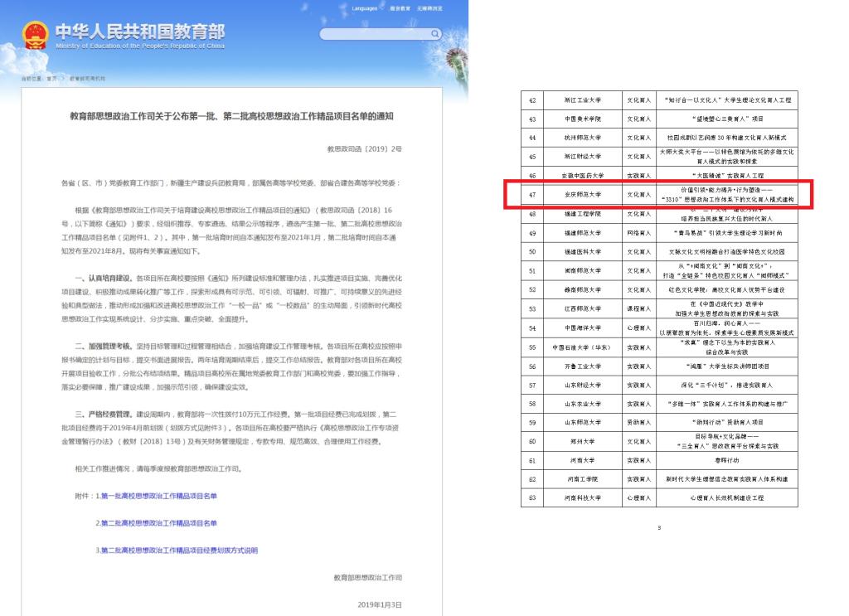Image resolution: width=849 pixels, height=616 pixels.
Task: Click the table cell 河南科技大学
Action: [583, 498]
